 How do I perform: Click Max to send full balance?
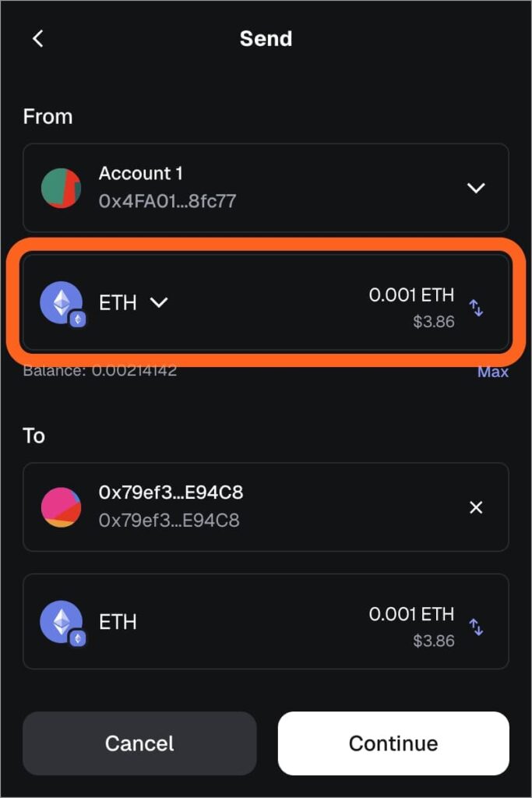pyautogui.click(x=493, y=372)
